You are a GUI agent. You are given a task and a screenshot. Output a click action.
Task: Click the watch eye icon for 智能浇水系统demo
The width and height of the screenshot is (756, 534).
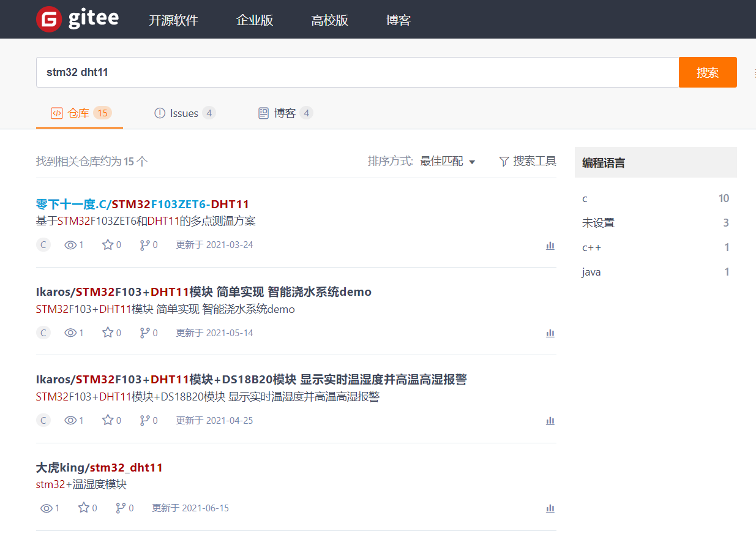(x=70, y=333)
